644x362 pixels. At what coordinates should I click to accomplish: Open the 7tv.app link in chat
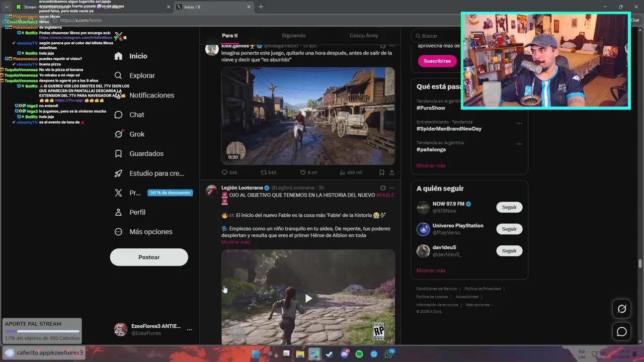(x=69, y=101)
